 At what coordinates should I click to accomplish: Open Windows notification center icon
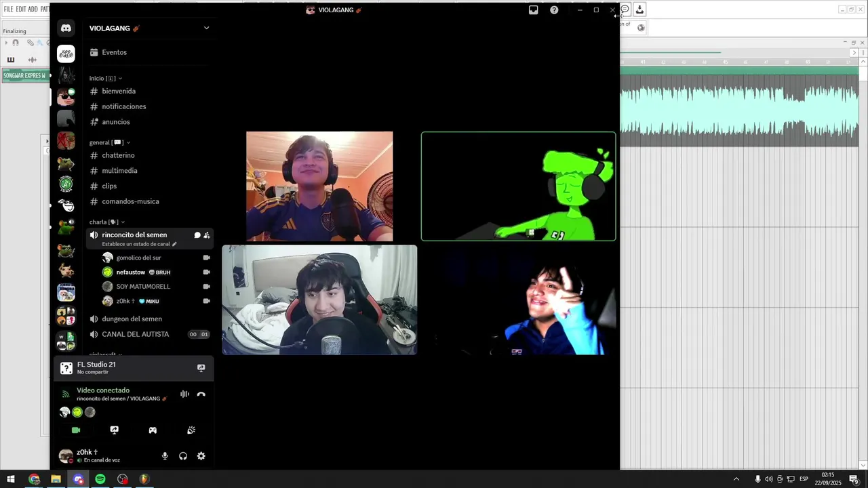[854, 479]
